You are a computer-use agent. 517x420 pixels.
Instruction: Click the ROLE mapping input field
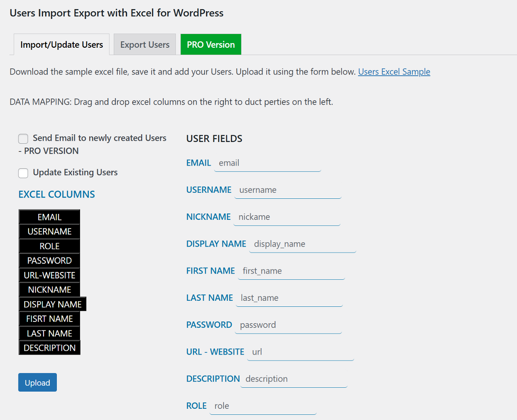(263, 406)
